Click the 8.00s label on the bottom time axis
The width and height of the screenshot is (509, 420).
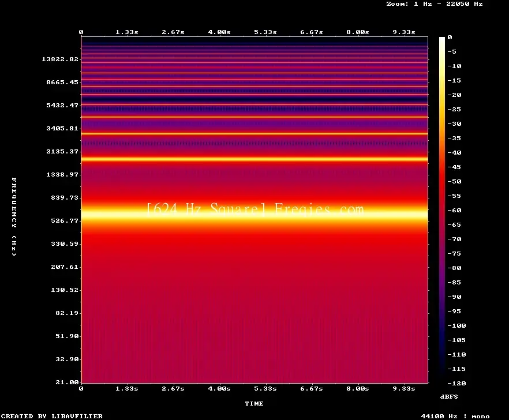pos(357,388)
